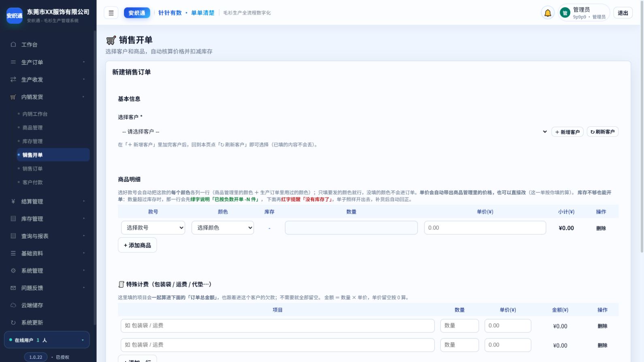Click the notebook icon beside 特殊计费

click(x=121, y=284)
